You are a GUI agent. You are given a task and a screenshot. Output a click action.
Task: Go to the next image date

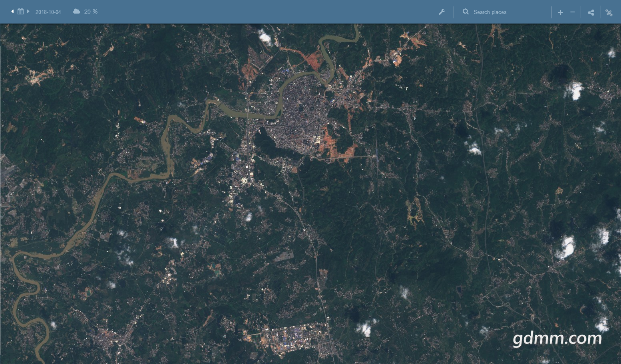click(28, 12)
